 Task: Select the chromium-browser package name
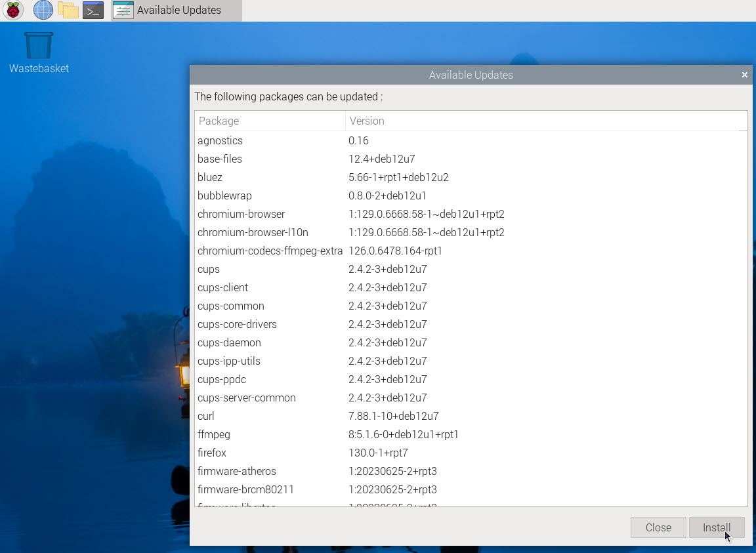click(241, 214)
